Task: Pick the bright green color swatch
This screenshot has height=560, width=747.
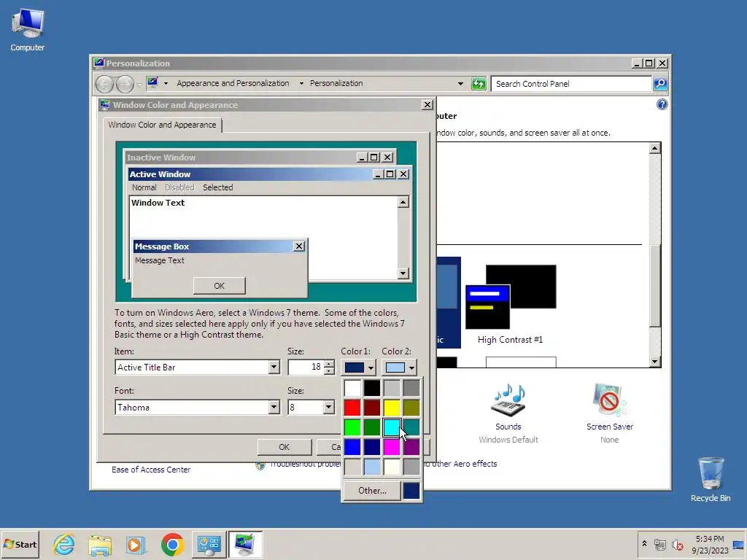Action: point(352,427)
